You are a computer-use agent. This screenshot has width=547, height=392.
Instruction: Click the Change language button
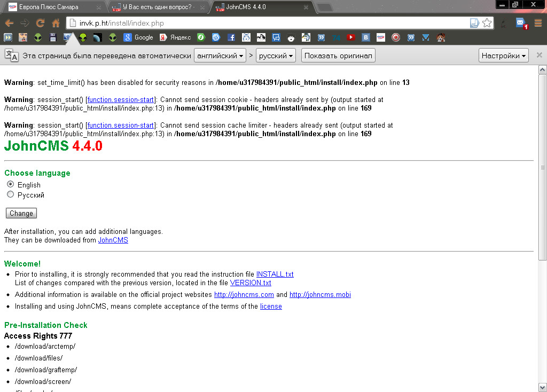click(x=21, y=213)
